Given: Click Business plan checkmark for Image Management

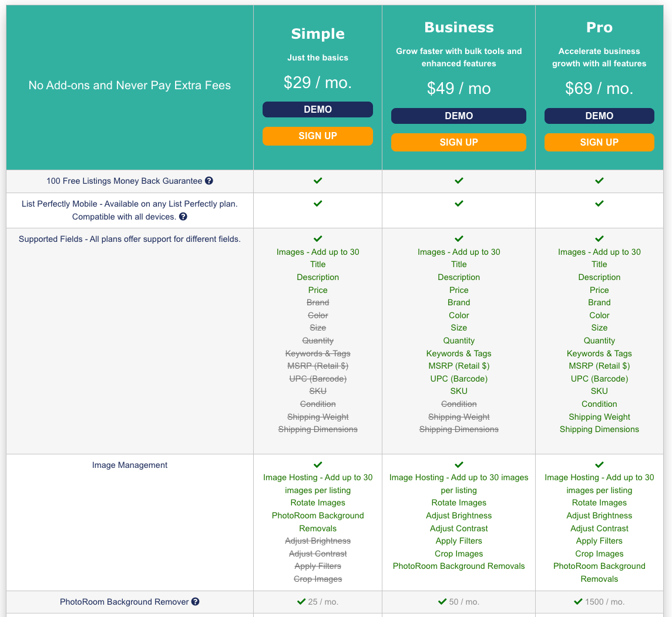Looking at the screenshot, I should tap(459, 465).
